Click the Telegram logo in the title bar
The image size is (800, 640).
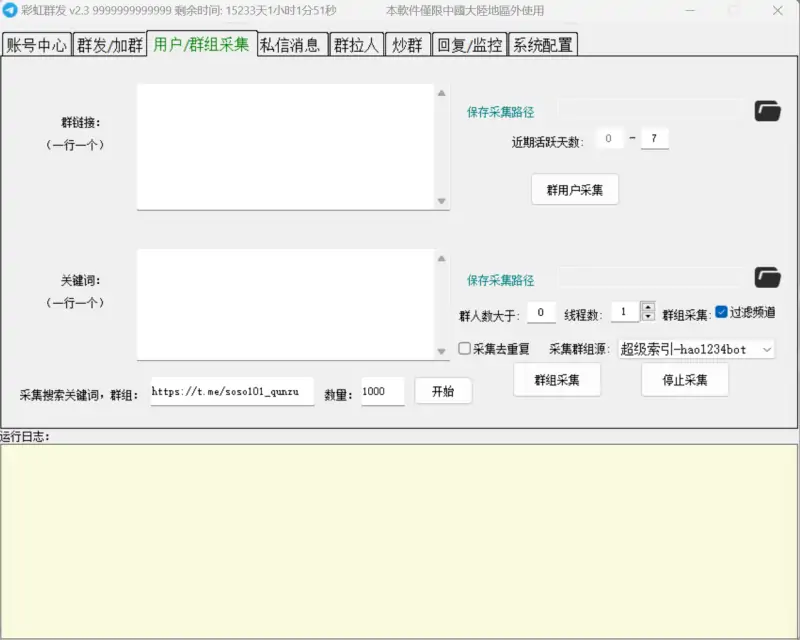(12, 10)
